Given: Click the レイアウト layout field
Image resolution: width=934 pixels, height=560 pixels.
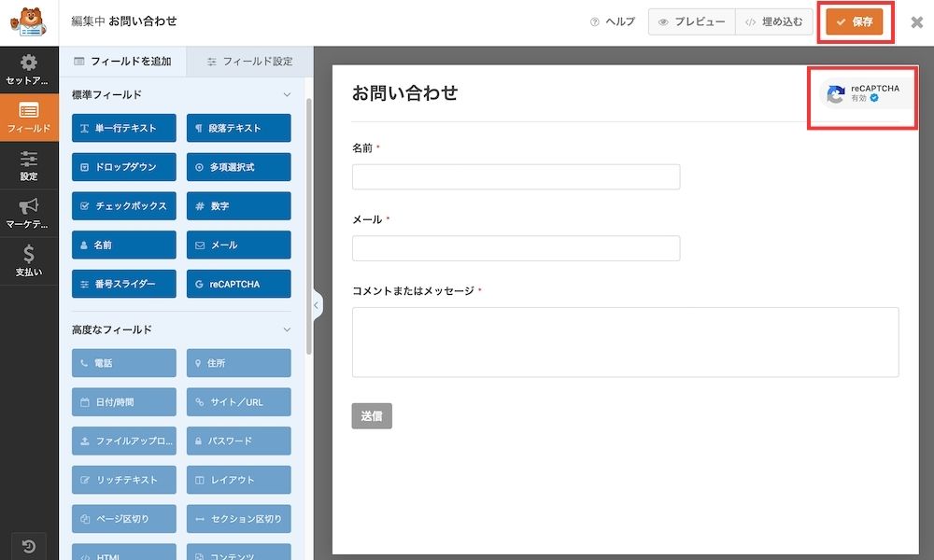Looking at the screenshot, I should (238, 480).
